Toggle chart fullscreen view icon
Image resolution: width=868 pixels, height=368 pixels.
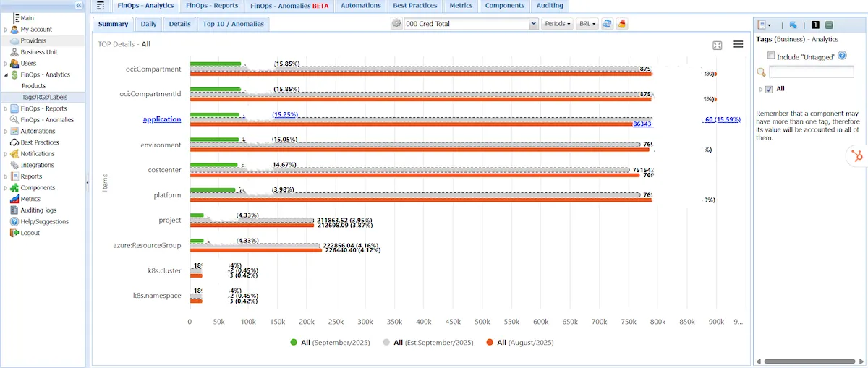[x=718, y=45]
